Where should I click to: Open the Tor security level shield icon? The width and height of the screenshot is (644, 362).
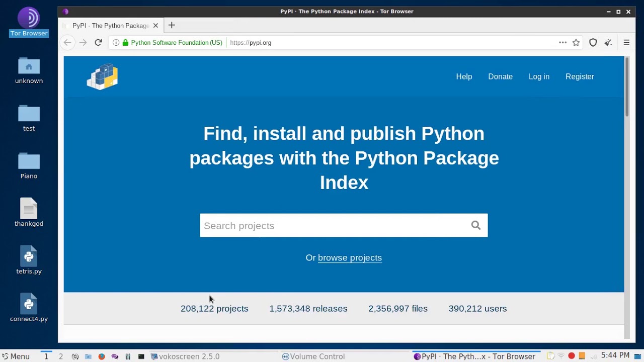point(593,43)
